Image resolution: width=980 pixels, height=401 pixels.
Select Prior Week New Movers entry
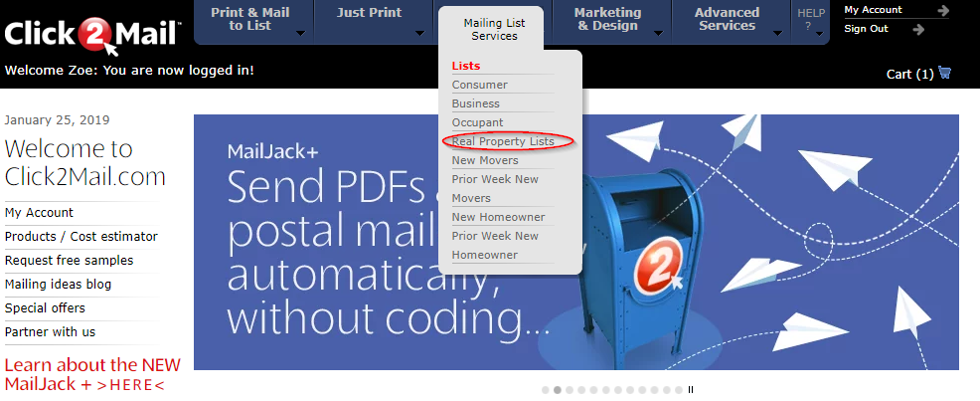(495, 188)
